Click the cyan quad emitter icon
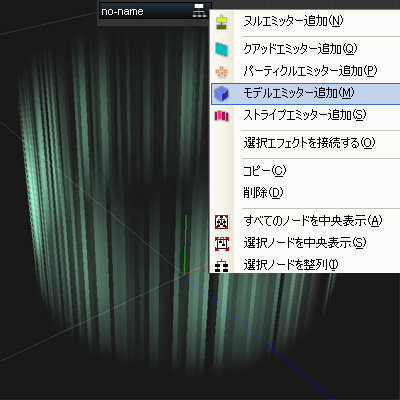Viewport: 400px width, 400px height. coord(222,49)
